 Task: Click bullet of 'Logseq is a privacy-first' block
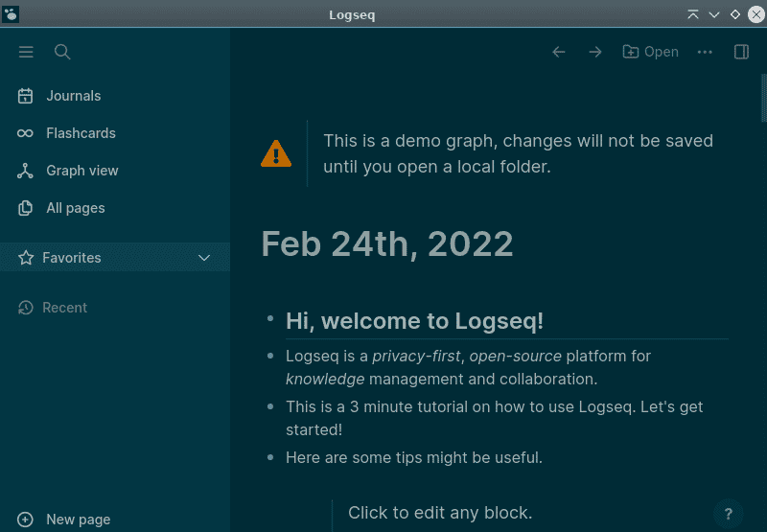point(270,356)
